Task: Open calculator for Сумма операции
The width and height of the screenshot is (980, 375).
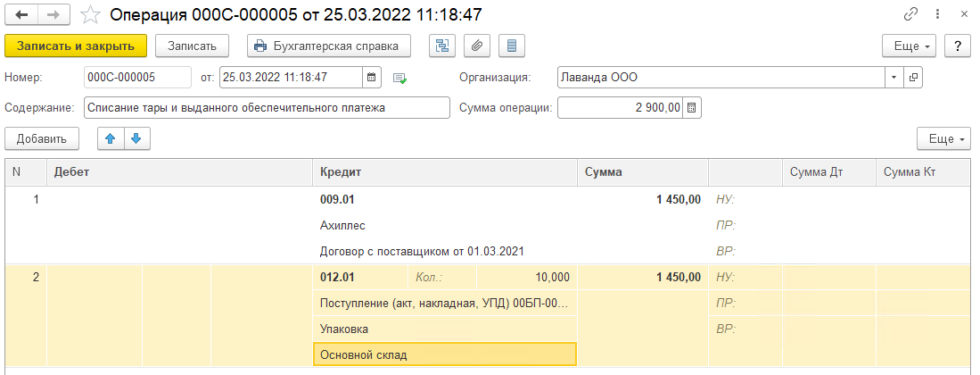Action: pyautogui.click(x=691, y=108)
